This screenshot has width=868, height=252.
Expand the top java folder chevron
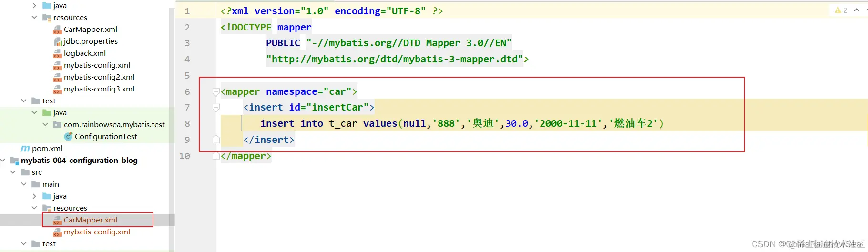click(34, 6)
